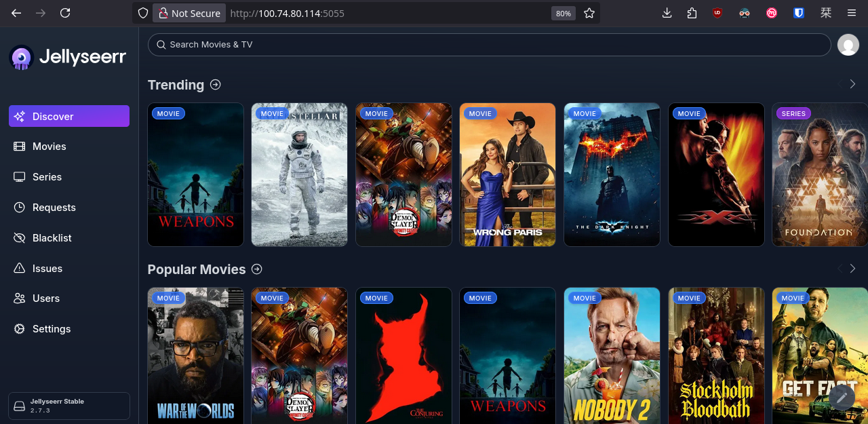
Task: Open the Interstellar poster in Trending
Action: (x=299, y=174)
